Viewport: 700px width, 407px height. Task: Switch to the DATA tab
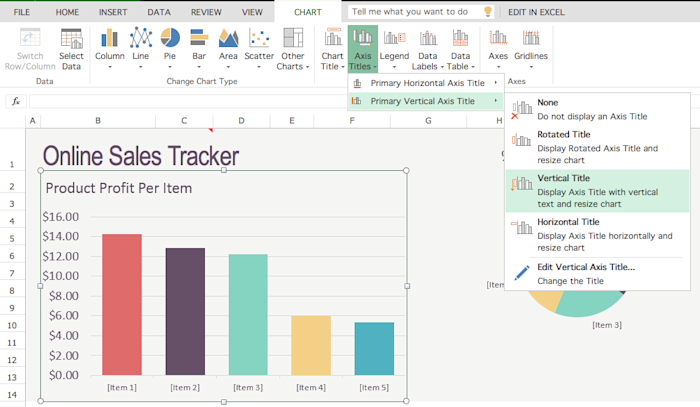point(159,12)
